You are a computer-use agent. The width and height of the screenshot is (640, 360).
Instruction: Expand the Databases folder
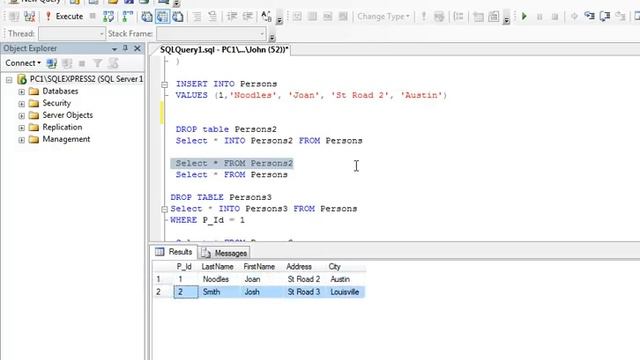coord(21,92)
